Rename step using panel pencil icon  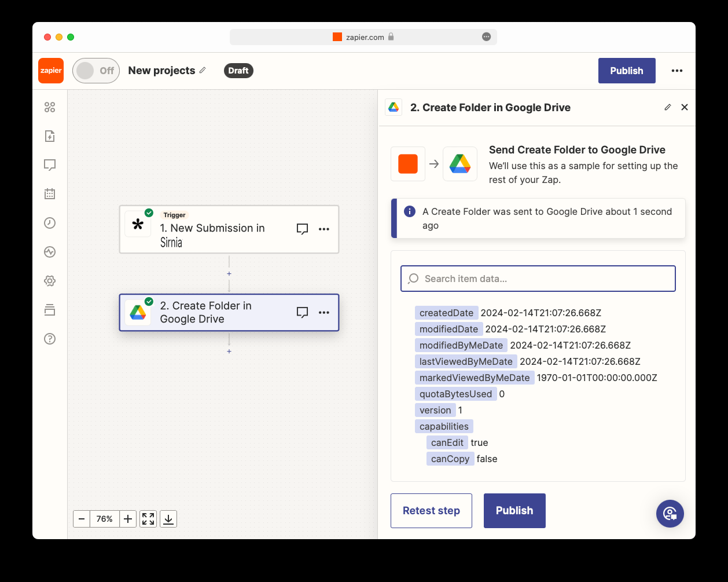(x=668, y=107)
